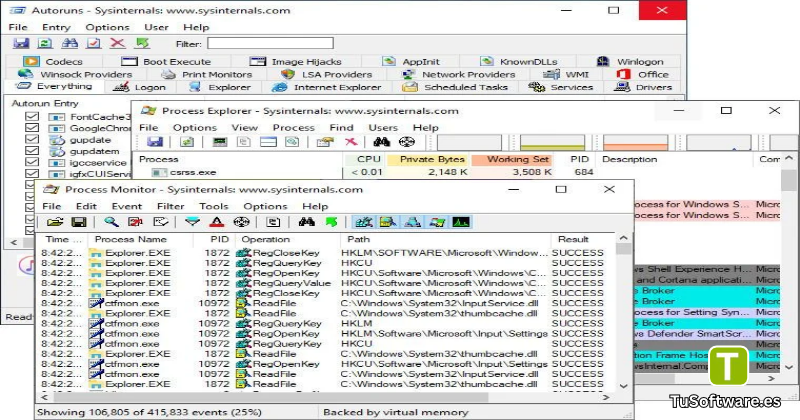Switch to Scheduled Tasks tab in Autoruns
The width and height of the screenshot is (800, 420).
click(455, 87)
